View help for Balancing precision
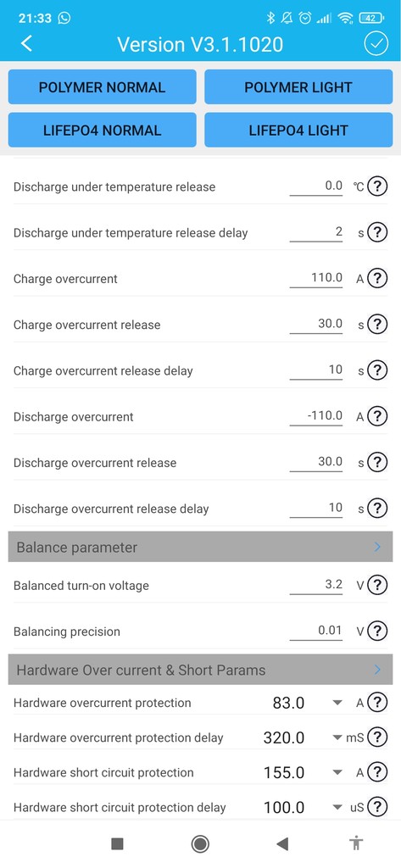Image resolution: width=401 pixels, height=868 pixels. point(377,631)
